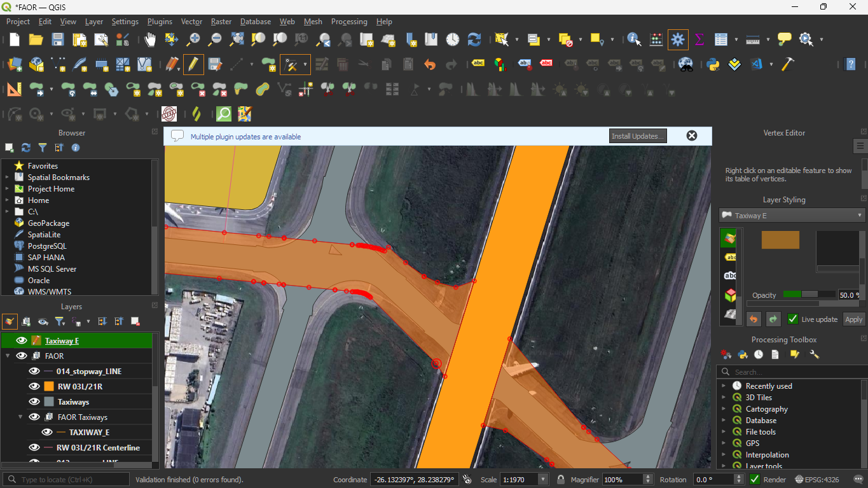Toggle the Live update checkbox
The height and width of the screenshot is (488, 868).
pos(793,319)
